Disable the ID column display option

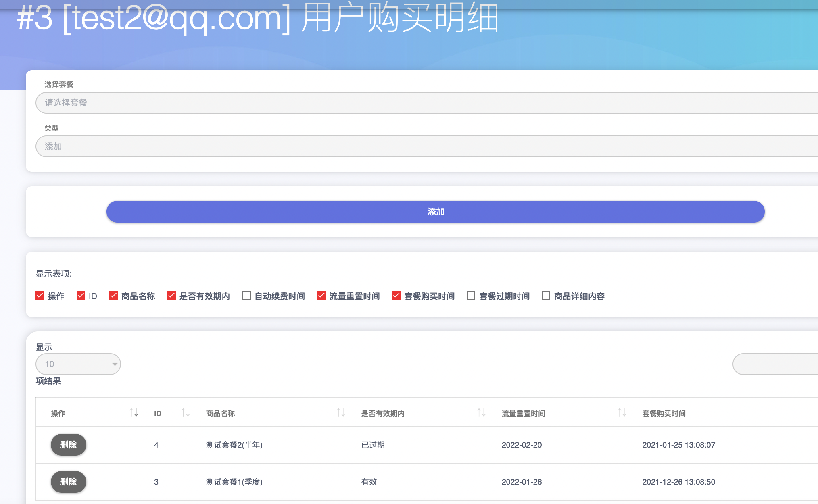(81, 296)
